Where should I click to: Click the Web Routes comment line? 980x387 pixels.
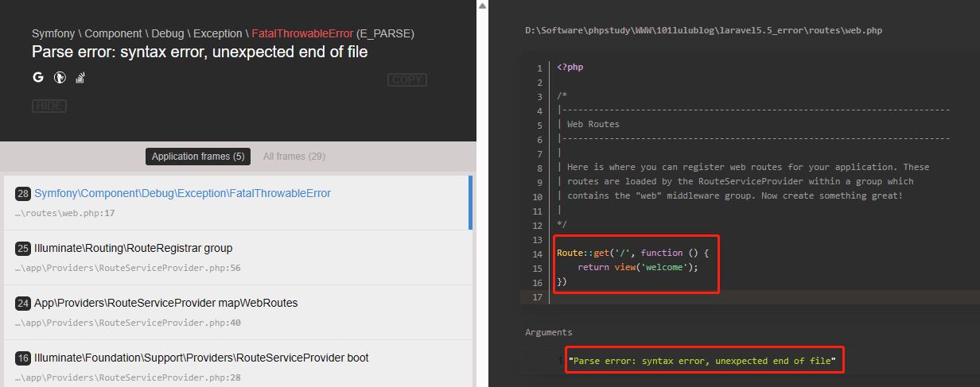pyautogui.click(x=589, y=125)
